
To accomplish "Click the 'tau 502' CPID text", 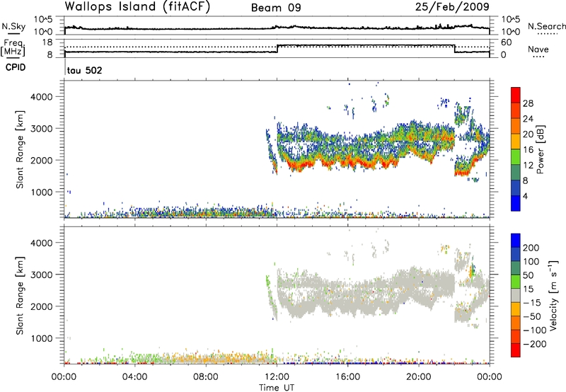I will (85, 70).
